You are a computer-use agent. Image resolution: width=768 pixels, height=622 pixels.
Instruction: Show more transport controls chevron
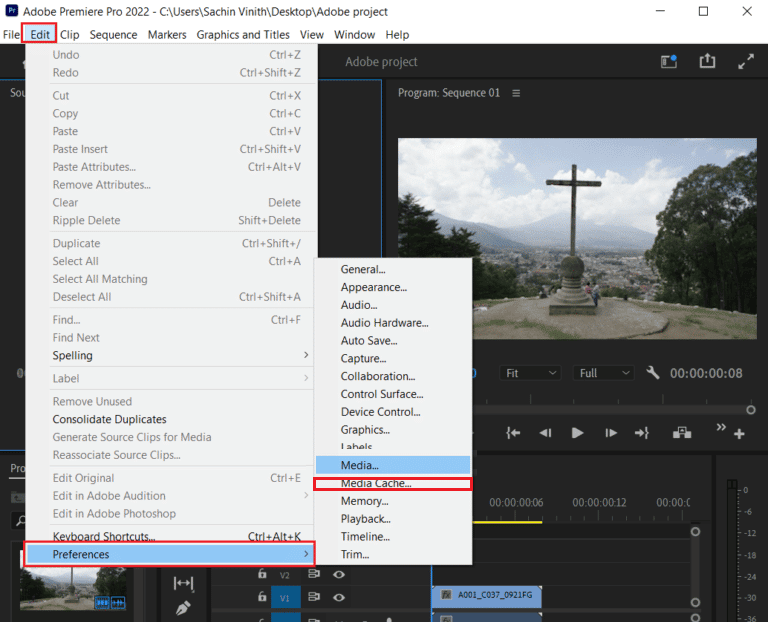[720, 427]
